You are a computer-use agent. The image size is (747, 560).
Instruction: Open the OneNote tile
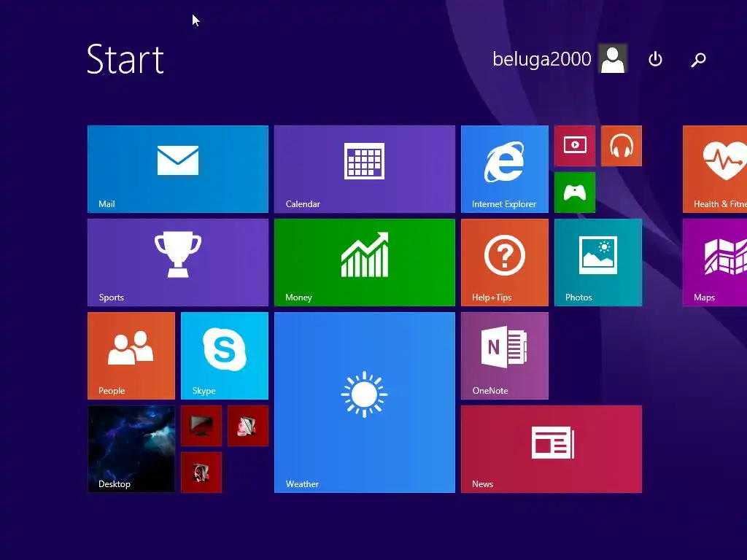pyautogui.click(x=505, y=356)
